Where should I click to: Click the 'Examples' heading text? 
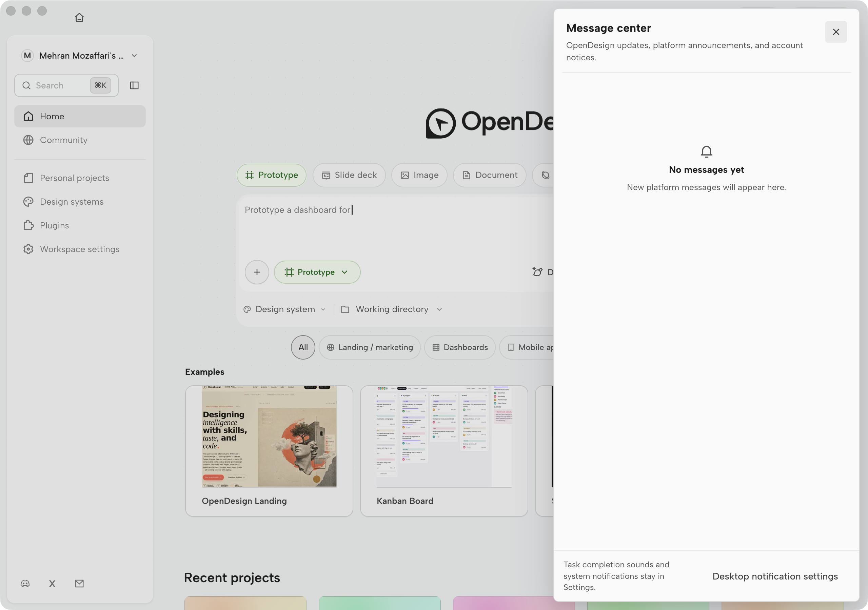pyautogui.click(x=204, y=372)
